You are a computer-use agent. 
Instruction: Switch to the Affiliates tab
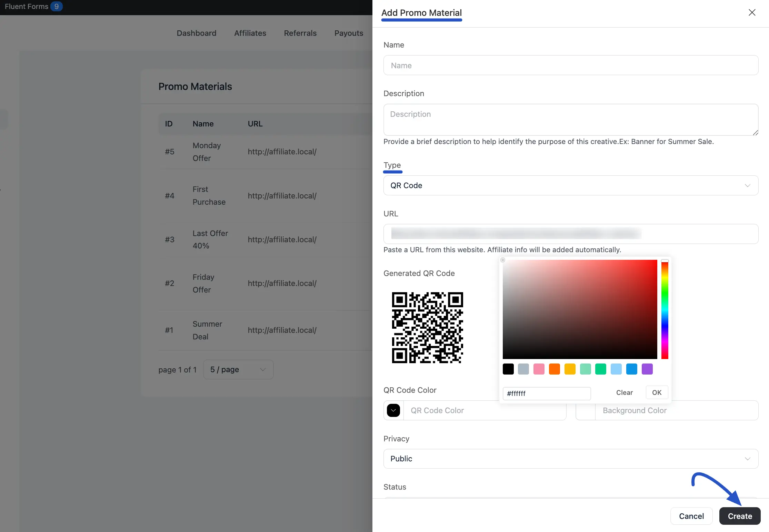tap(250, 33)
